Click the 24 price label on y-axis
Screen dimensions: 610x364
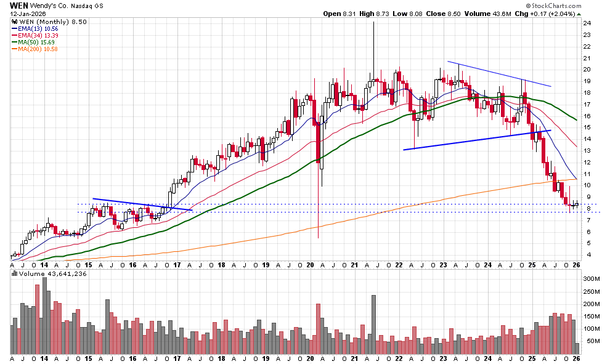587,23
